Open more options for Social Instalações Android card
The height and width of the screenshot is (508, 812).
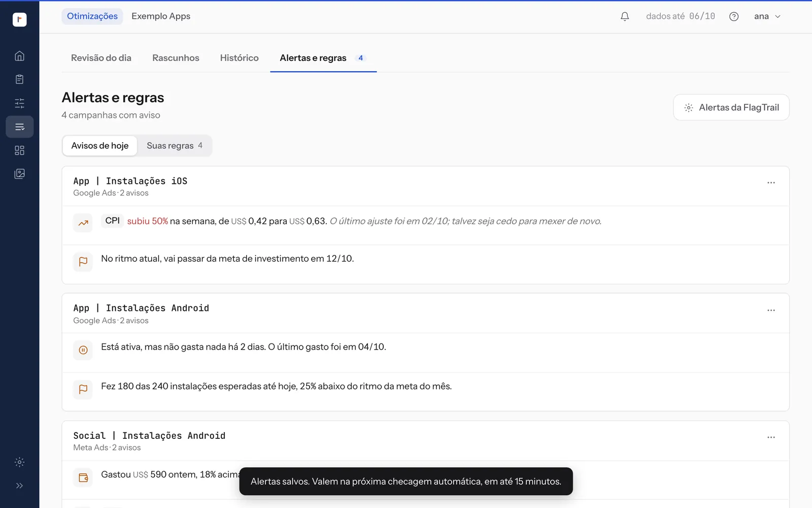click(x=771, y=437)
